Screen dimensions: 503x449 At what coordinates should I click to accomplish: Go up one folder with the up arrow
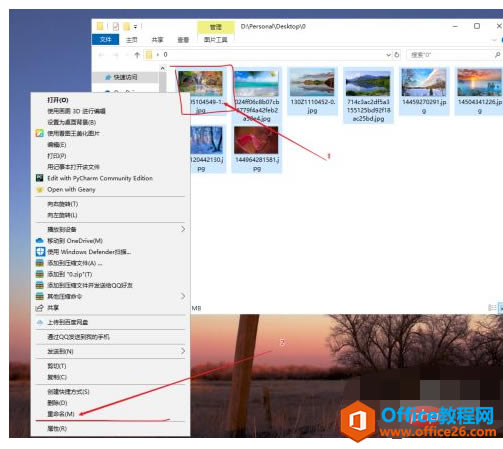pyautogui.click(x=137, y=55)
